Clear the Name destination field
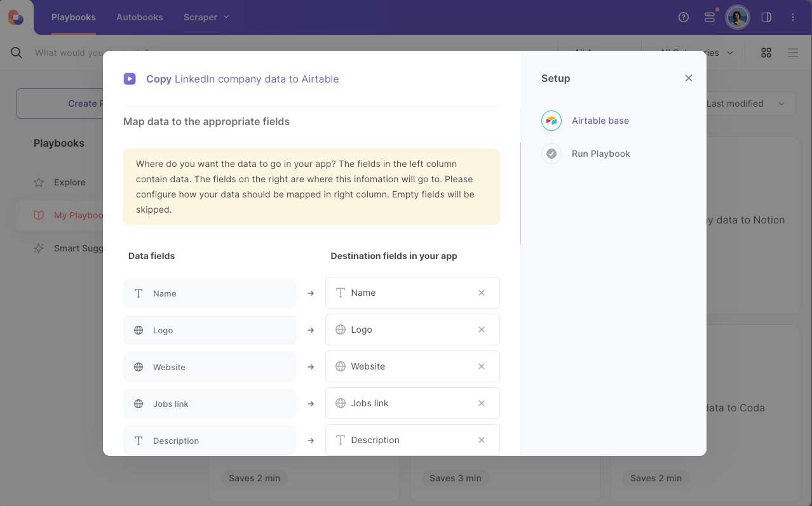 [482, 293]
